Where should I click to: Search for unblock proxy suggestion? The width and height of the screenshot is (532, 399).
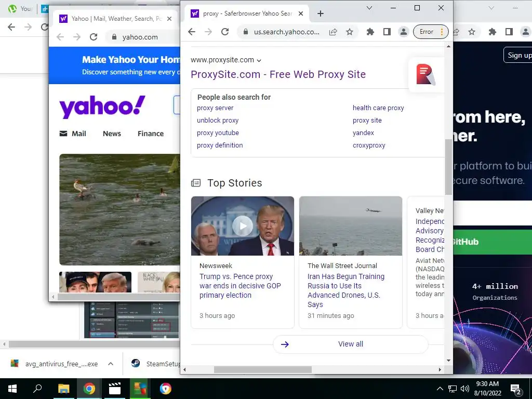point(218,121)
